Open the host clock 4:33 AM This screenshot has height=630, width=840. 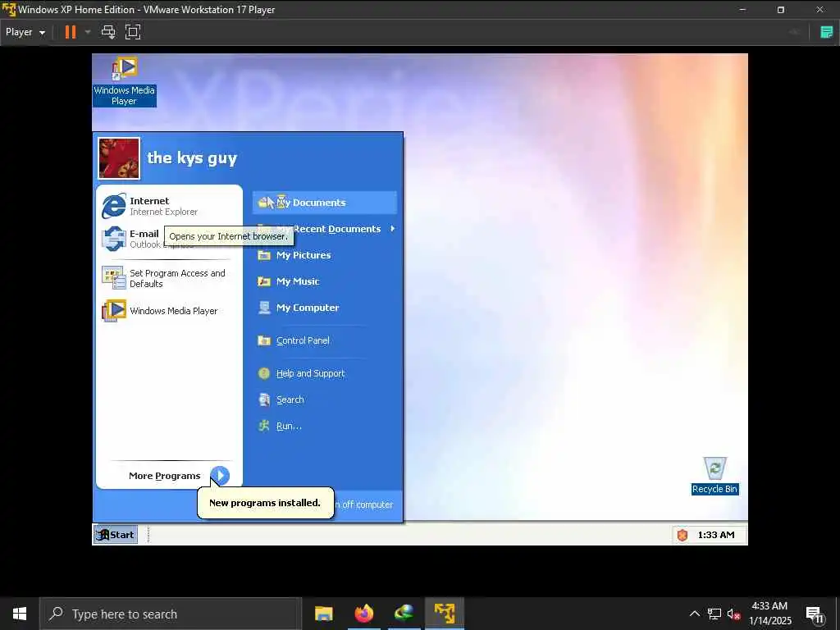point(769,614)
